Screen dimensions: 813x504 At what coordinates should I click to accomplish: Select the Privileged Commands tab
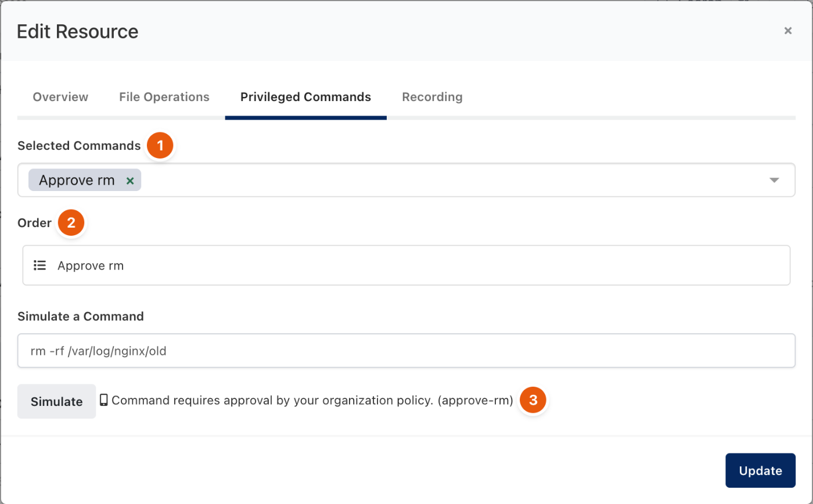point(305,97)
